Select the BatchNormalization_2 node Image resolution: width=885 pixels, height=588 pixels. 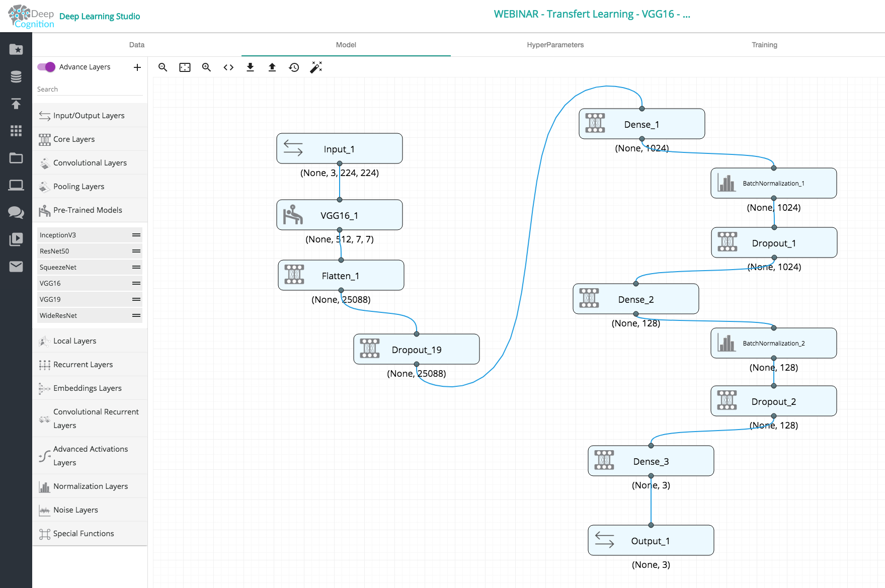coord(774,343)
